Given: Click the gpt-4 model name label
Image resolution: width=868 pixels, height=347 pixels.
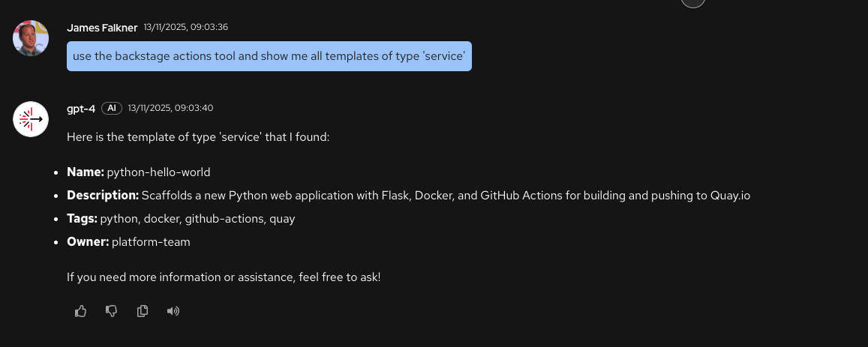Looking at the screenshot, I should [81, 108].
